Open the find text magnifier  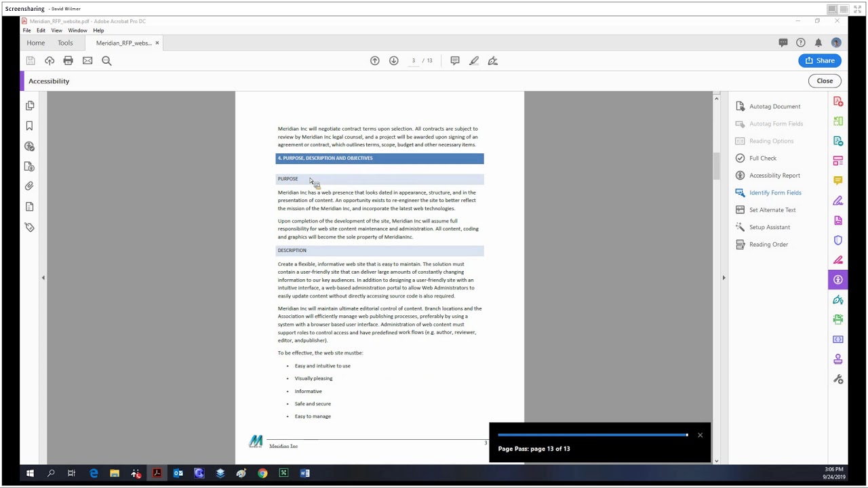pyautogui.click(x=106, y=60)
